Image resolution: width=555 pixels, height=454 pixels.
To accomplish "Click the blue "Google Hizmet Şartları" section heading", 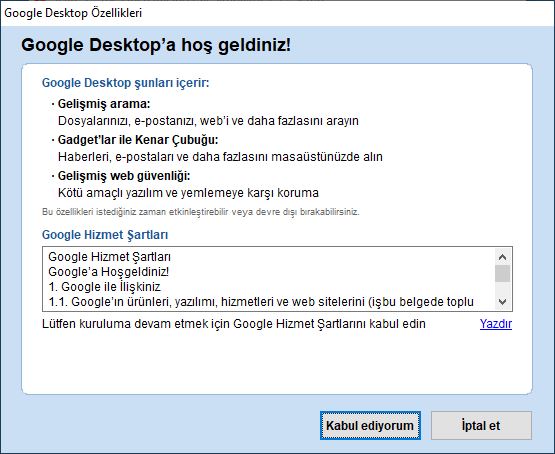I will click(105, 235).
